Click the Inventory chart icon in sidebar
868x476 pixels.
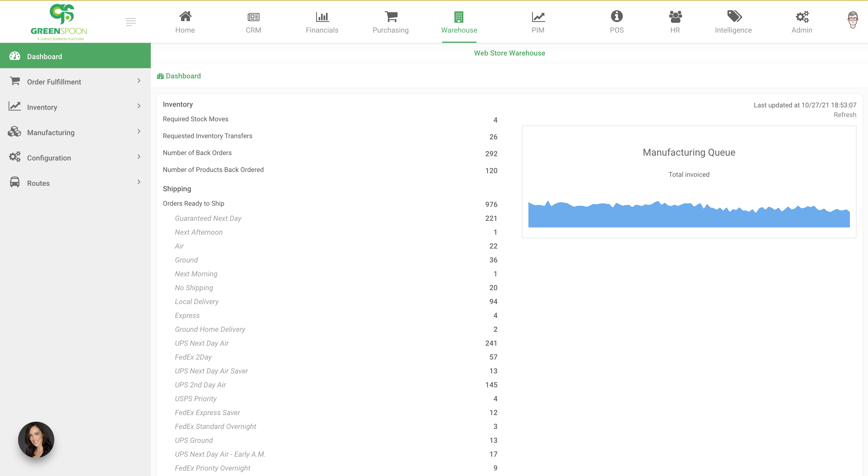[x=14, y=106]
